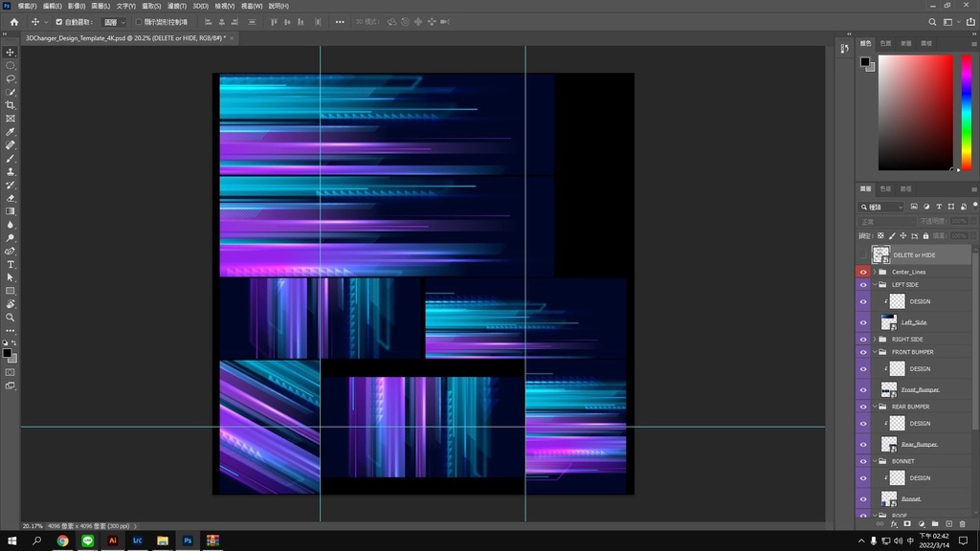
Task: Pick the Eraser tool
Action: click(x=11, y=198)
